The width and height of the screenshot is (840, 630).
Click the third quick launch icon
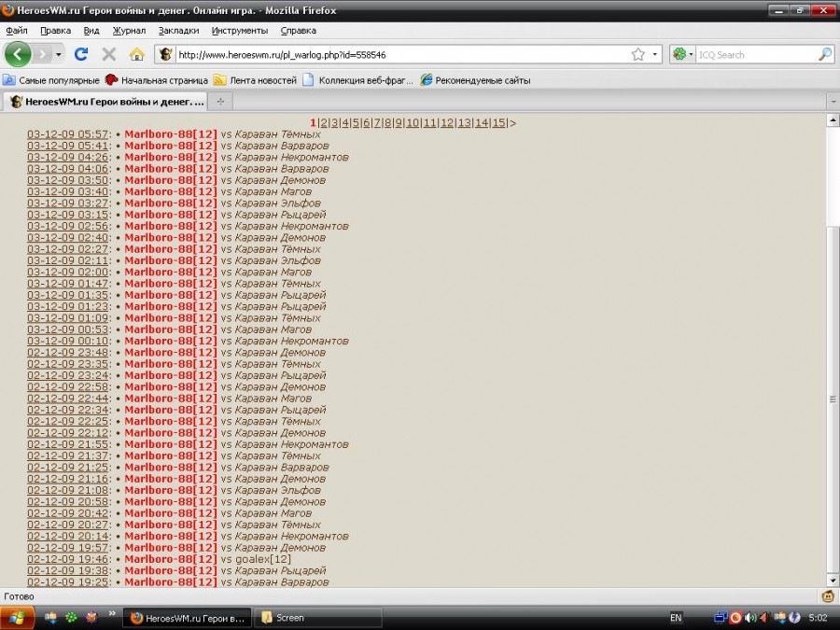(x=91, y=617)
